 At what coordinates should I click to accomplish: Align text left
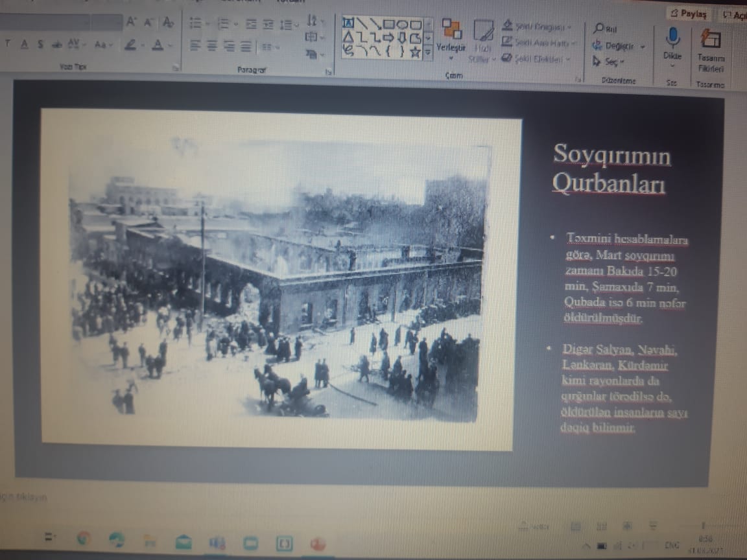(195, 46)
